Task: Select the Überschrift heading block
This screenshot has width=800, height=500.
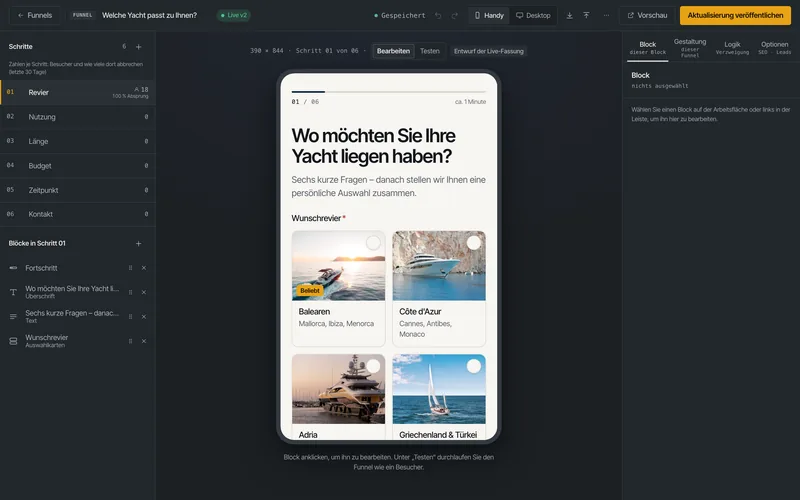Action: pyautogui.click(x=78, y=292)
